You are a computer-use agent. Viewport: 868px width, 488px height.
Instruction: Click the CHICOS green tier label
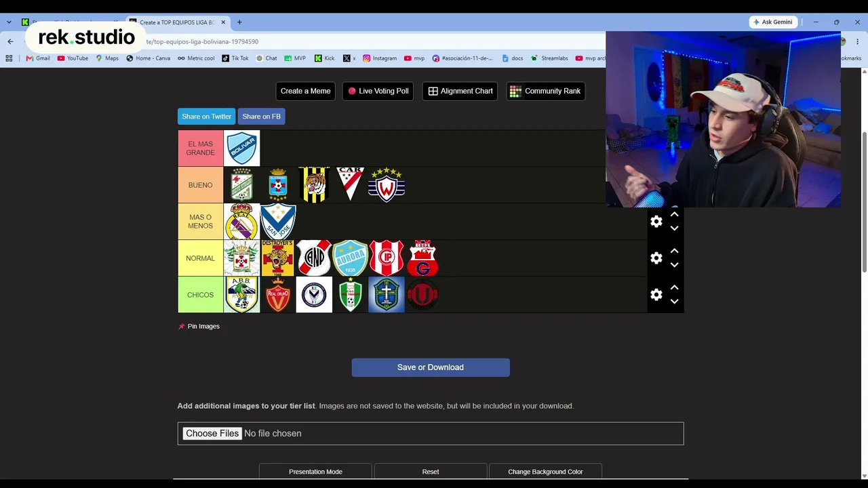(201, 295)
